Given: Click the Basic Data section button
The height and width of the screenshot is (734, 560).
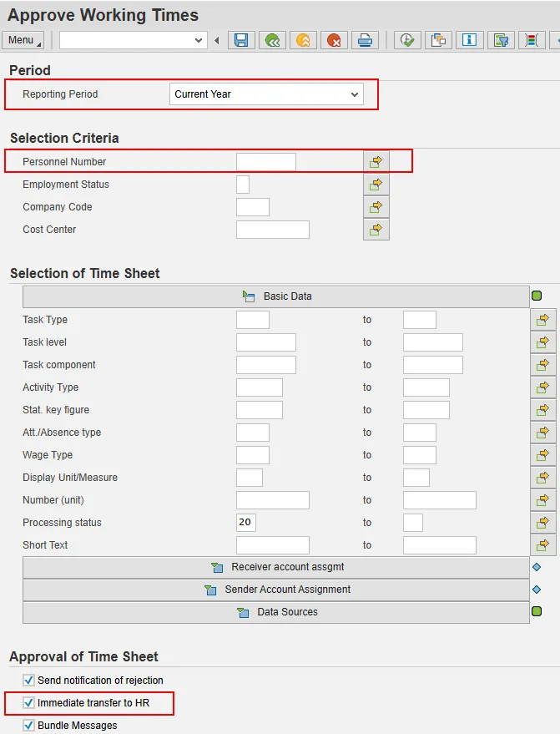Looking at the screenshot, I should click(276, 296).
